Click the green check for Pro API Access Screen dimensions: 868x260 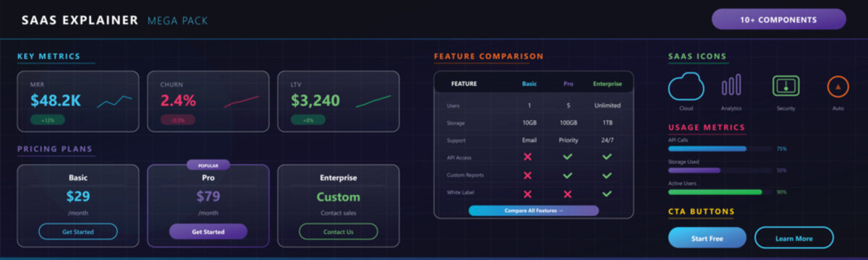(x=568, y=157)
